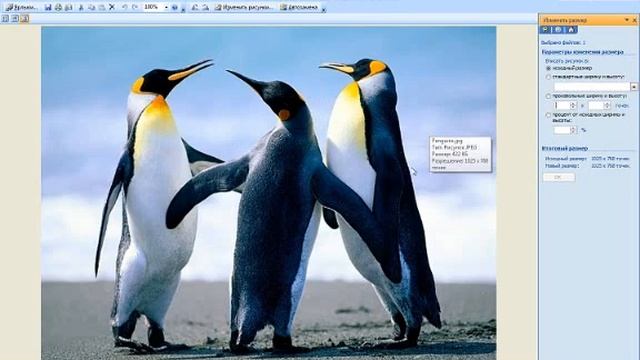640x360 pixels.
Task: Click the Save floppy disk icon
Action: pos(48,7)
